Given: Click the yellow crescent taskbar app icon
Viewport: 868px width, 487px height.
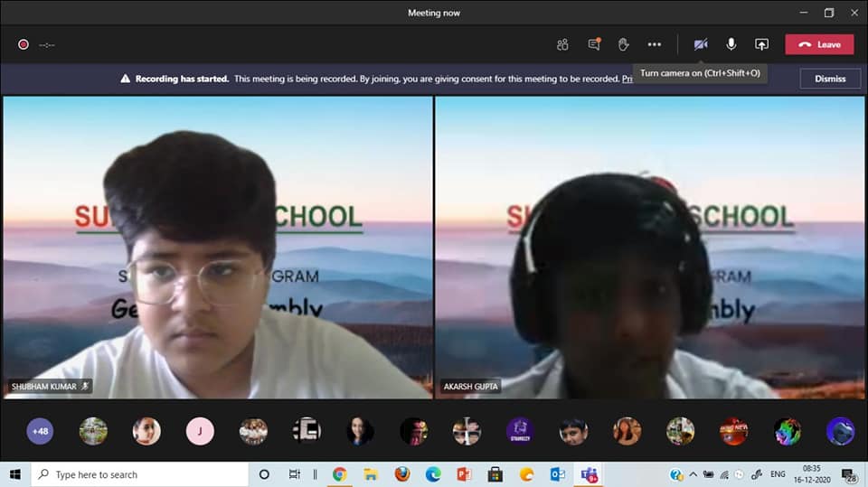Looking at the screenshot, I should tap(526, 474).
